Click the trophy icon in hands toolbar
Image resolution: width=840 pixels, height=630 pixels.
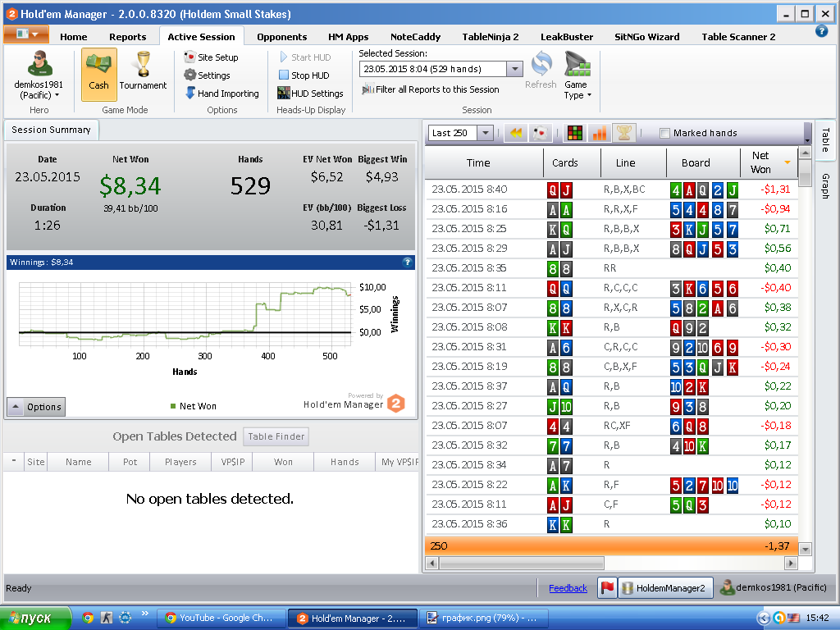tap(624, 133)
